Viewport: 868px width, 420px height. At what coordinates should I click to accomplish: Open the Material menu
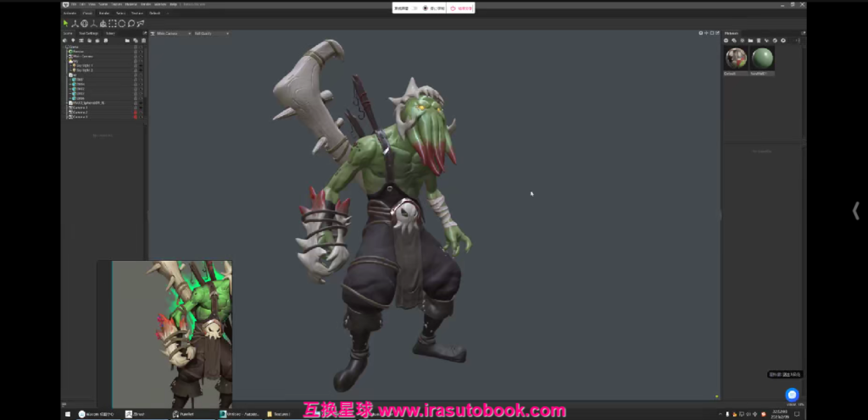point(131,4)
